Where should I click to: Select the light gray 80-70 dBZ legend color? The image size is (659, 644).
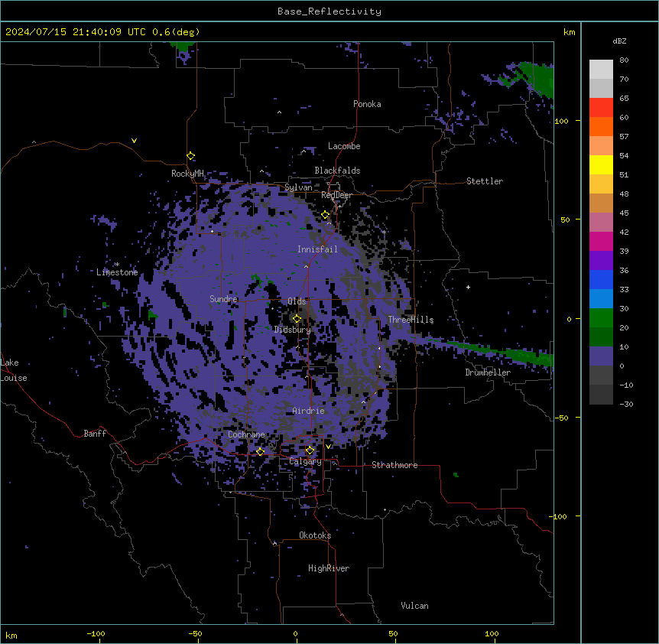tap(601, 69)
